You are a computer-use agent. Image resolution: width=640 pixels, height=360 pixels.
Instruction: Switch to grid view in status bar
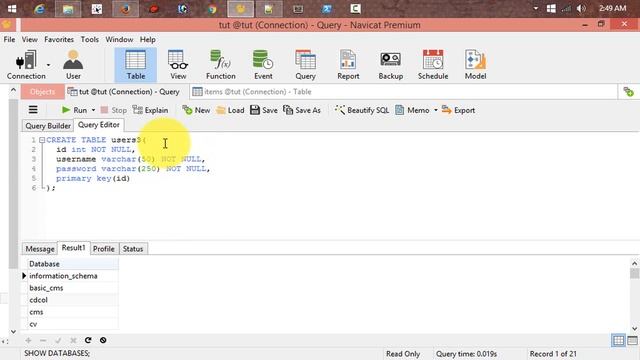(618, 340)
